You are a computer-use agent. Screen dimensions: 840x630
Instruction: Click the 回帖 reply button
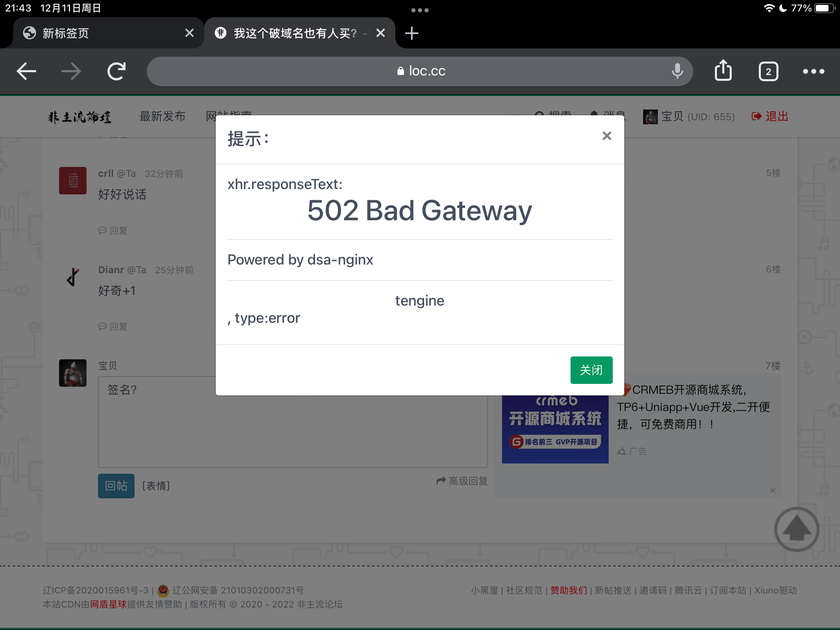coord(116,486)
